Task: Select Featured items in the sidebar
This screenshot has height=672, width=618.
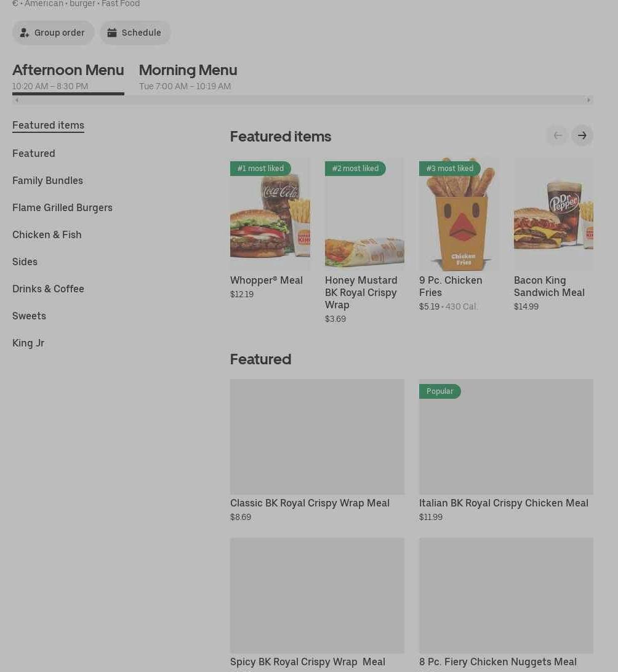Action: [48, 125]
